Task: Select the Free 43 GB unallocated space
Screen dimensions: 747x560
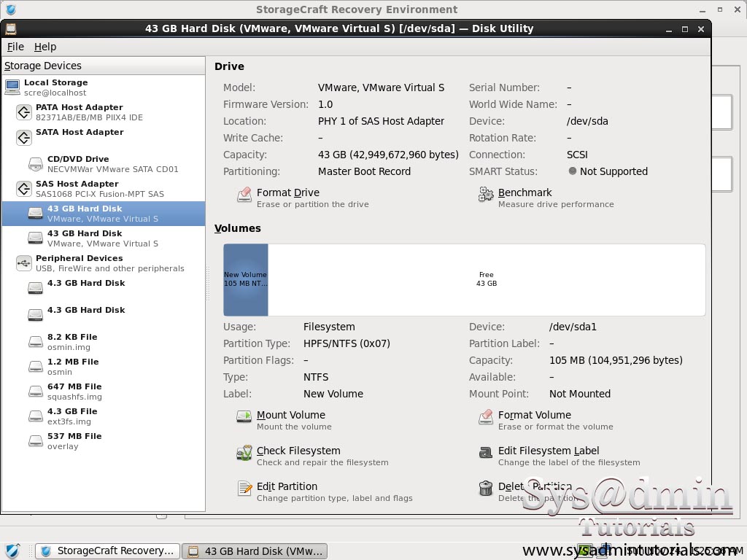Action: (x=487, y=279)
